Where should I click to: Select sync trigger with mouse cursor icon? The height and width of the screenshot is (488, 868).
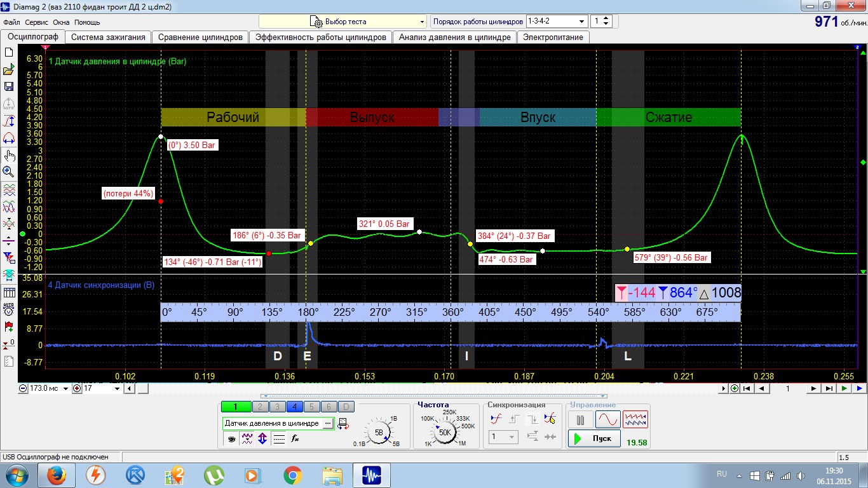click(550, 419)
